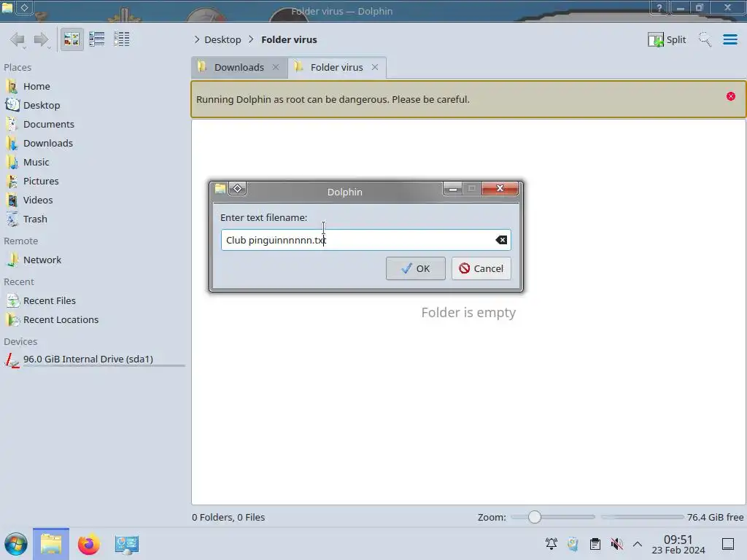Switch to the Folder virus tab

click(336, 67)
